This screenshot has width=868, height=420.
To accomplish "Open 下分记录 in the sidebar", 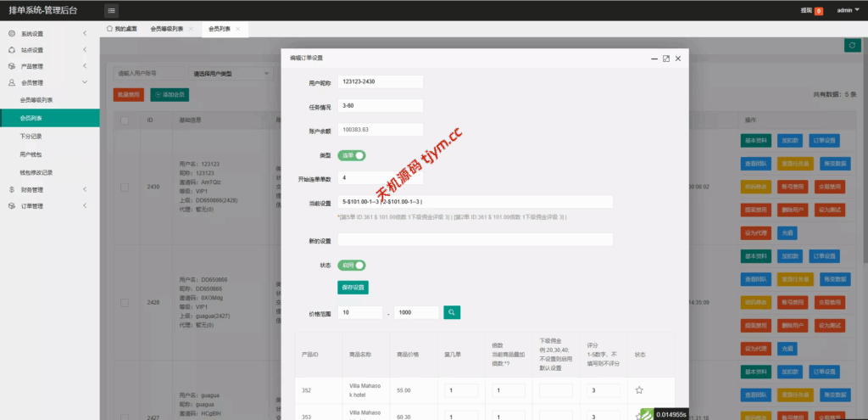I will point(31,136).
